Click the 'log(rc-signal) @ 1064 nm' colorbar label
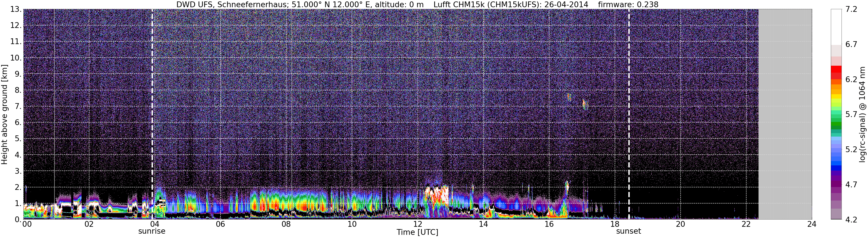The width and height of the screenshot is (868, 238). point(862,114)
